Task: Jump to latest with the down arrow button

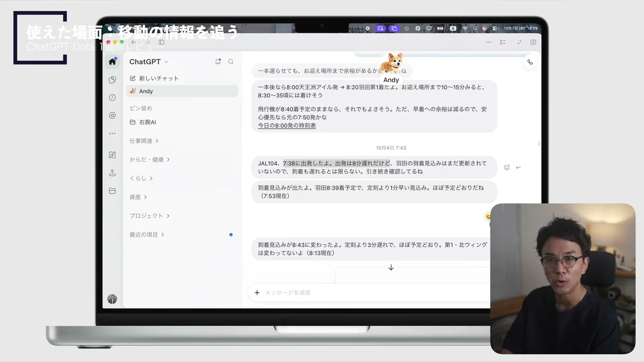Action: pyautogui.click(x=391, y=267)
